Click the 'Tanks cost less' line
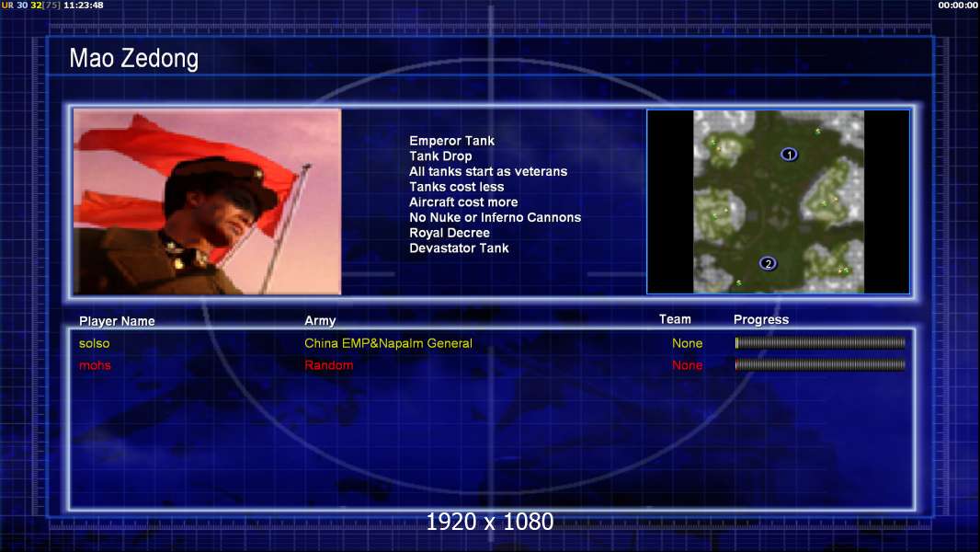The width and height of the screenshot is (980, 552). pyautogui.click(x=456, y=187)
